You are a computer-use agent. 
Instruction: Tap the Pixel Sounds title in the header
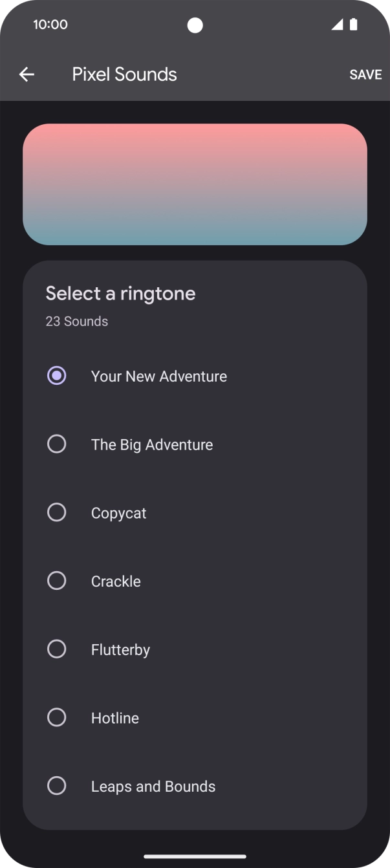[125, 74]
